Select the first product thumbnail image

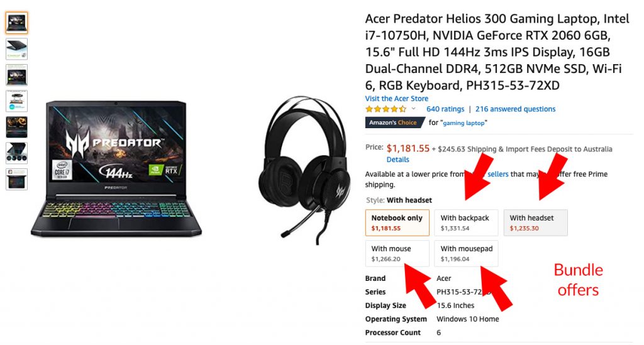pos(17,23)
